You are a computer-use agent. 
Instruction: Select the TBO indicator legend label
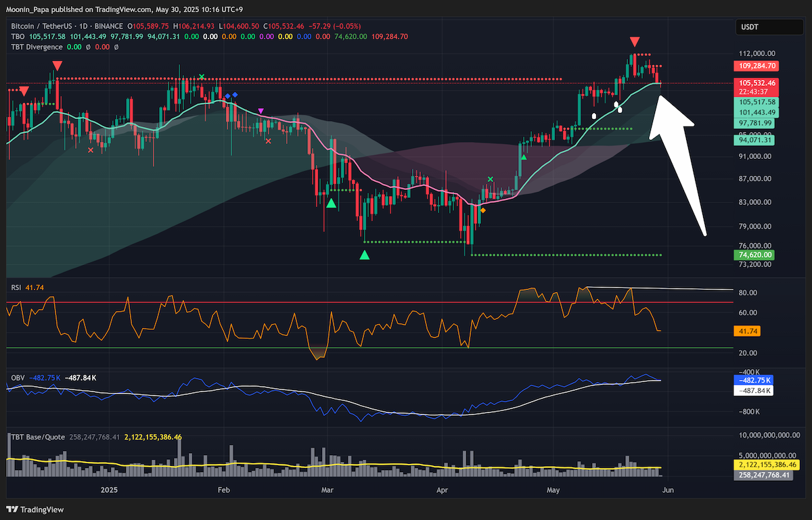pos(18,37)
